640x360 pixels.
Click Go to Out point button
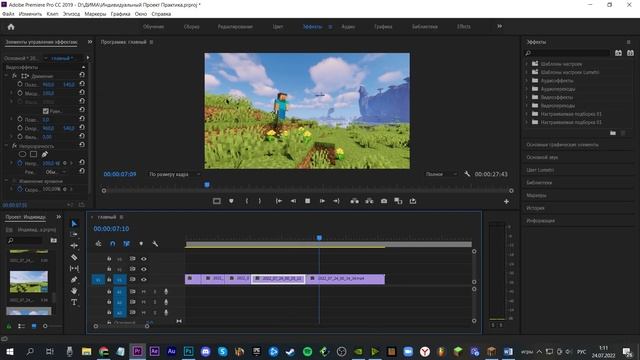pos(336,201)
